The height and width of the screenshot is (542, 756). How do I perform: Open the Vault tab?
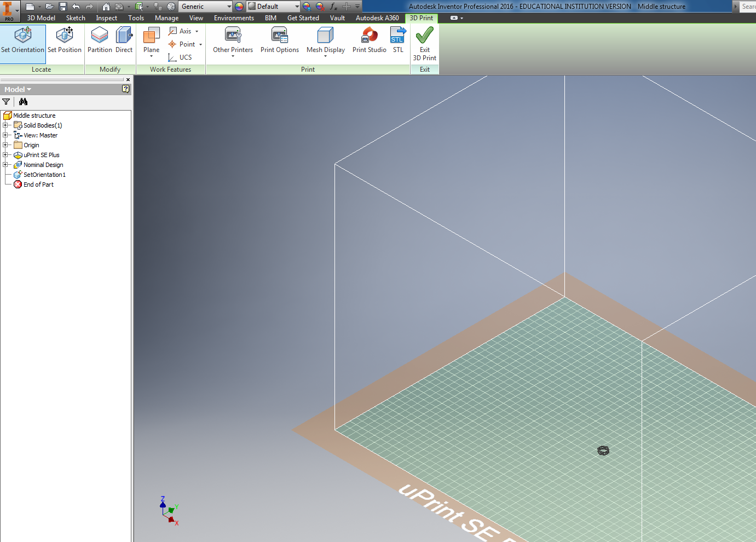pyautogui.click(x=337, y=18)
